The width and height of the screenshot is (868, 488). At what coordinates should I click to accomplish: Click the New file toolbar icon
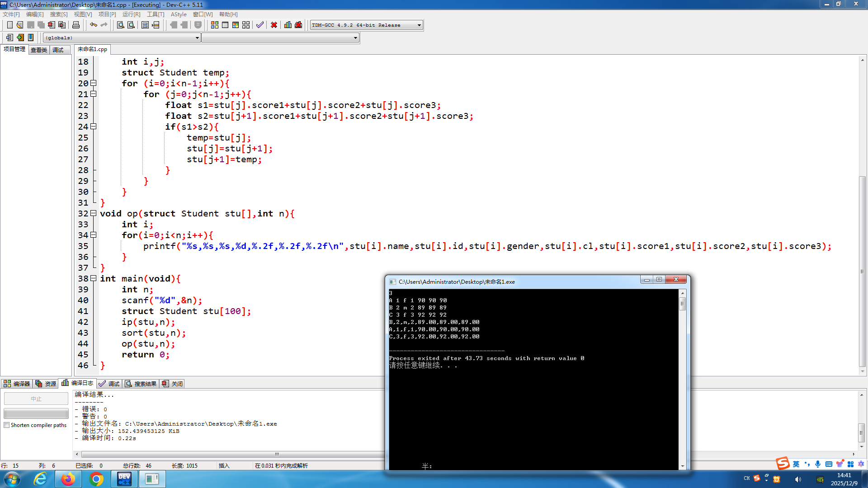click(9, 25)
